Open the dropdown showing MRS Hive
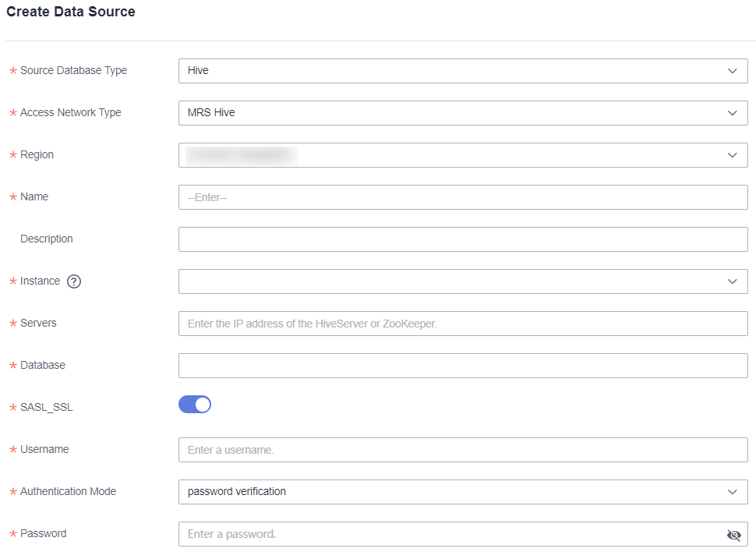 click(x=452, y=113)
